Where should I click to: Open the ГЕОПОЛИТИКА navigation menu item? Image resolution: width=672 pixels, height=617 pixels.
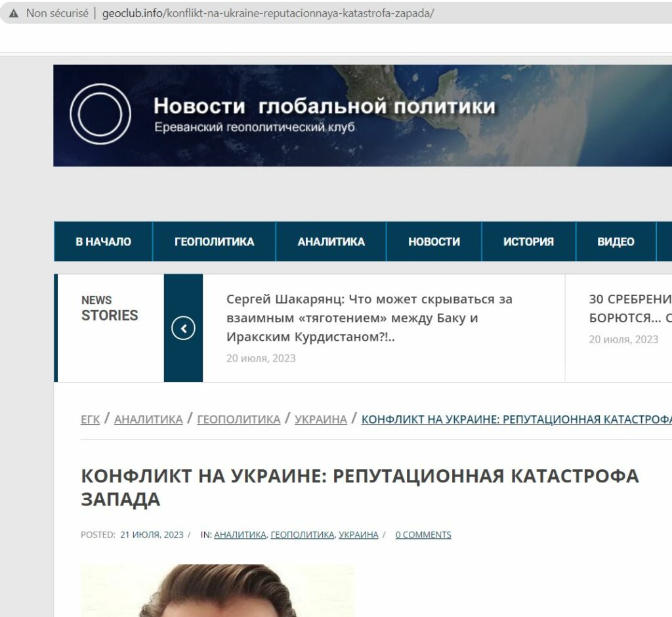pyautogui.click(x=215, y=242)
